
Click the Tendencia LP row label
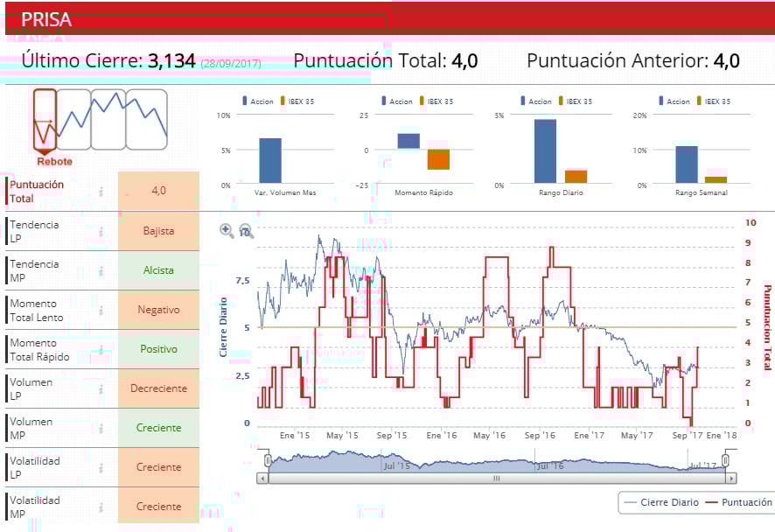34,231
